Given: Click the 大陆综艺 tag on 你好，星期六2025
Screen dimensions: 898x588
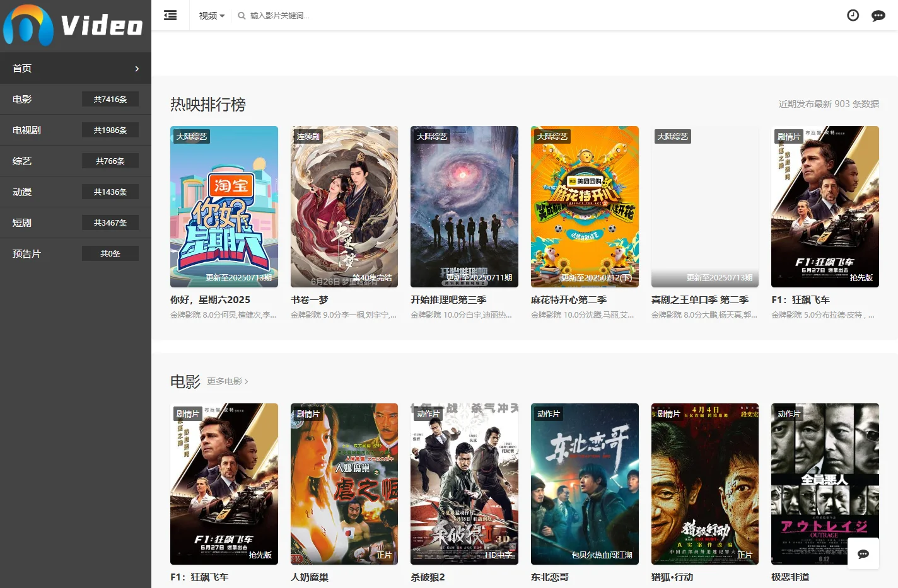Looking at the screenshot, I should (x=192, y=136).
